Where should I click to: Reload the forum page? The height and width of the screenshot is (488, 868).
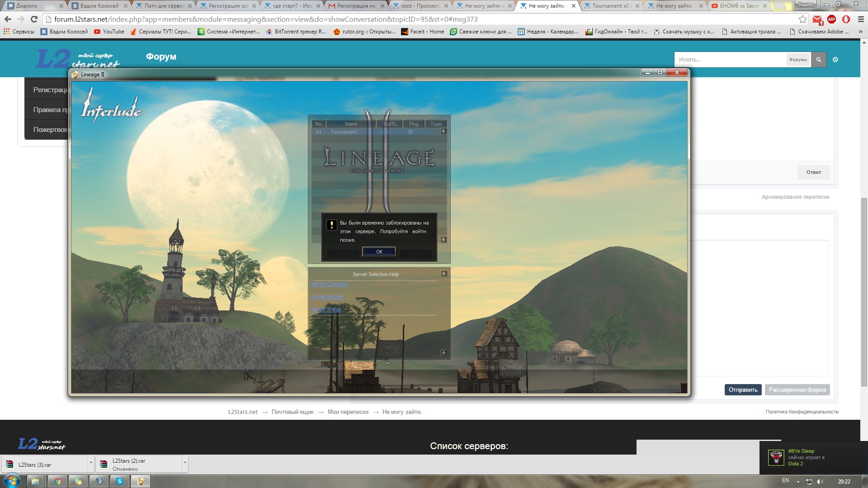pyautogui.click(x=34, y=19)
